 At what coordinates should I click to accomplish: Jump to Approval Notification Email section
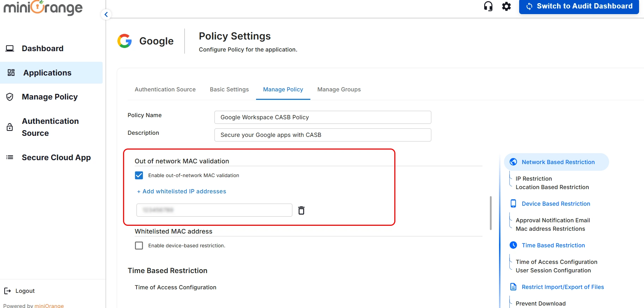pos(553,220)
